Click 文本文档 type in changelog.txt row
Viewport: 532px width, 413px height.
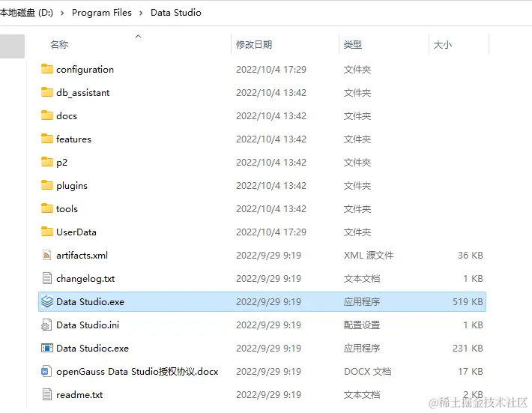(362, 279)
